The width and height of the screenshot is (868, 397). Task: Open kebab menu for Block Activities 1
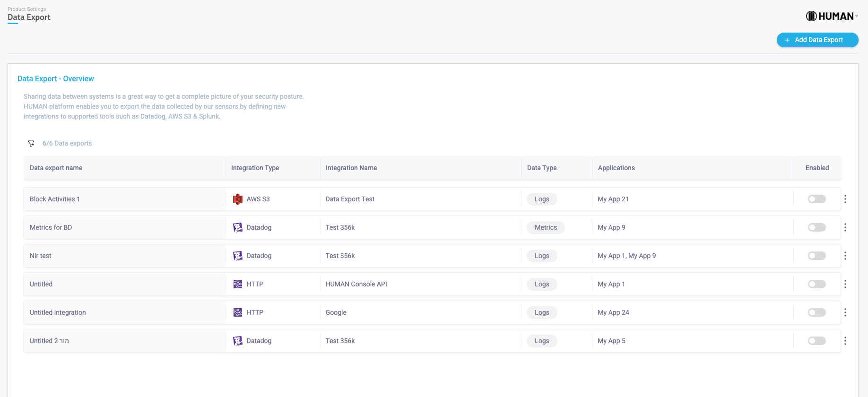point(845,199)
